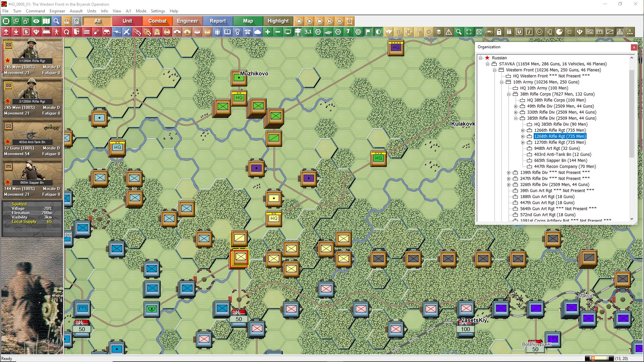Click the magnifying glass find icon in the top toolbar
This screenshot has height=362, width=644.
(56, 21)
